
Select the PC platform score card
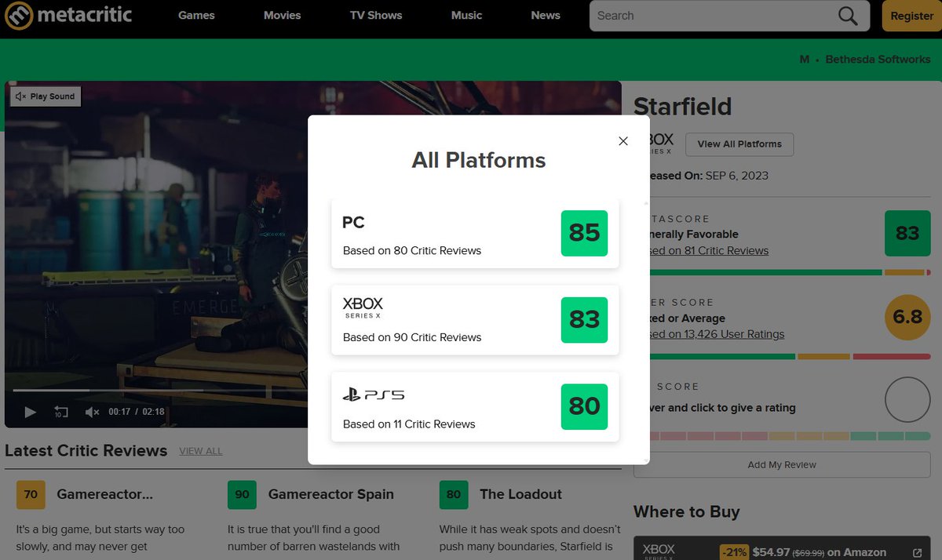[x=475, y=233]
